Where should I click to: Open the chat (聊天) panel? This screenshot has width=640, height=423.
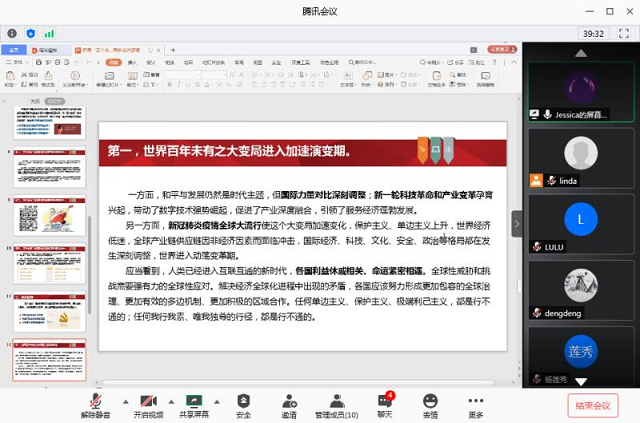pos(384,400)
